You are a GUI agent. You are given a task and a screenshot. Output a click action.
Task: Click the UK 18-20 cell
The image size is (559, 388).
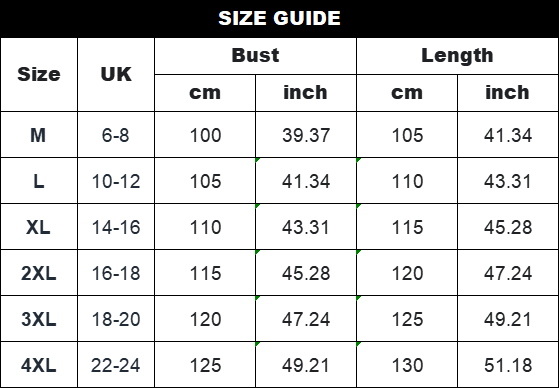click(116, 319)
